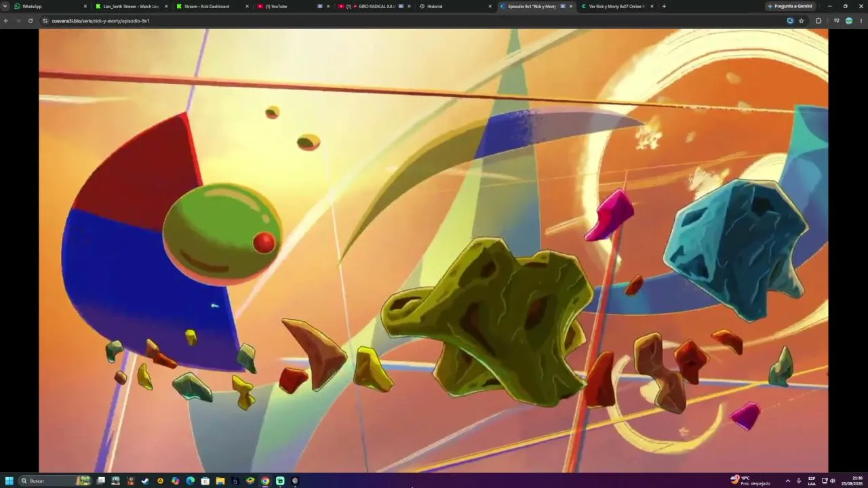Bookmark this page with the star icon
Image resolution: width=868 pixels, height=488 pixels.
(x=801, y=21)
